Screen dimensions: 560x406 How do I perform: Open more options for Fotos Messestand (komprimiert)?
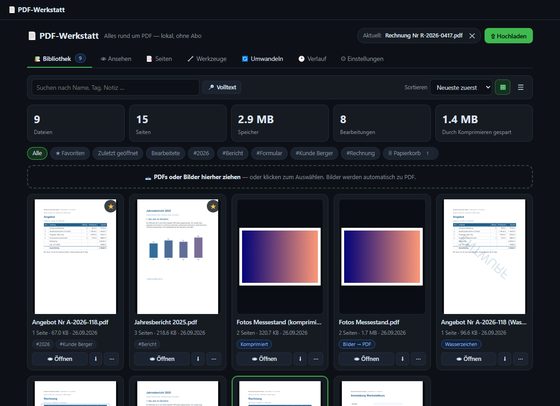[x=316, y=359]
